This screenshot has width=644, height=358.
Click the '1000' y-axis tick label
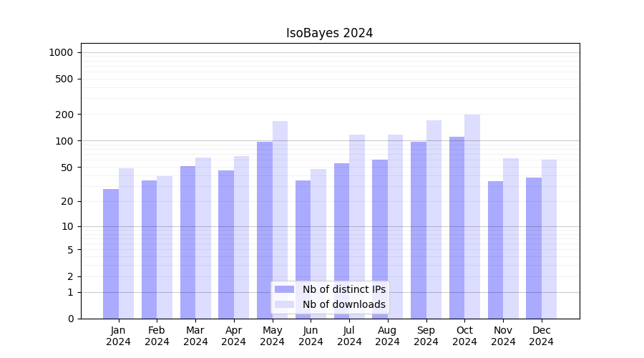pos(61,52)
